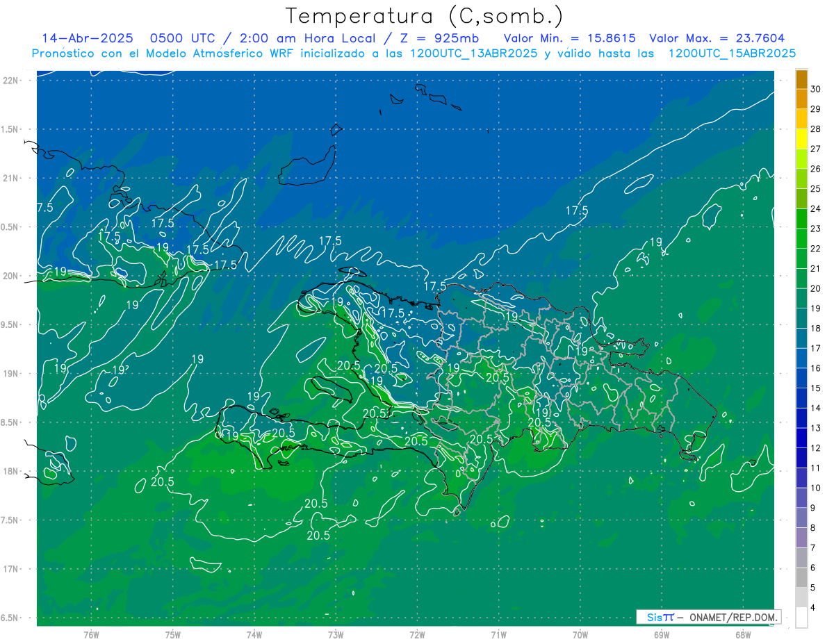Screen dimensions: 834x644
Task: Select the 'Valor Max. = 23.7604' readout
Action: [717, 38]
